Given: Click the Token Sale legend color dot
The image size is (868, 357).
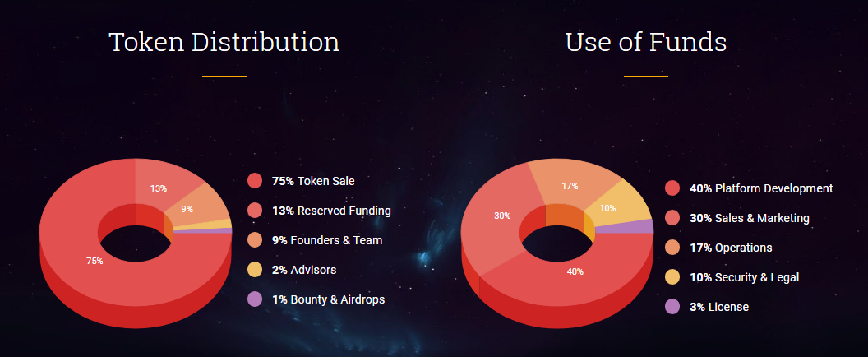Looking at the screenshot, I should (255, 181).
